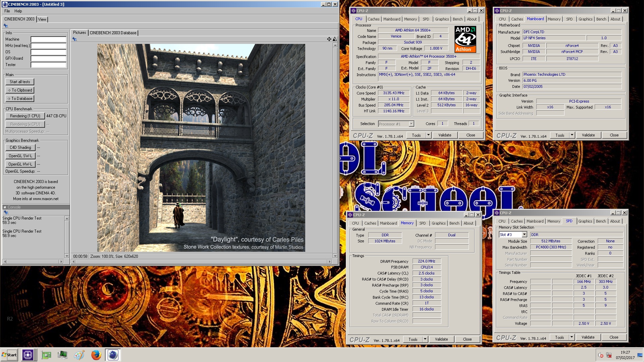
Task: Open Tools dropdown arrow in CPU-Z CPU window
Action: [428, 135]
